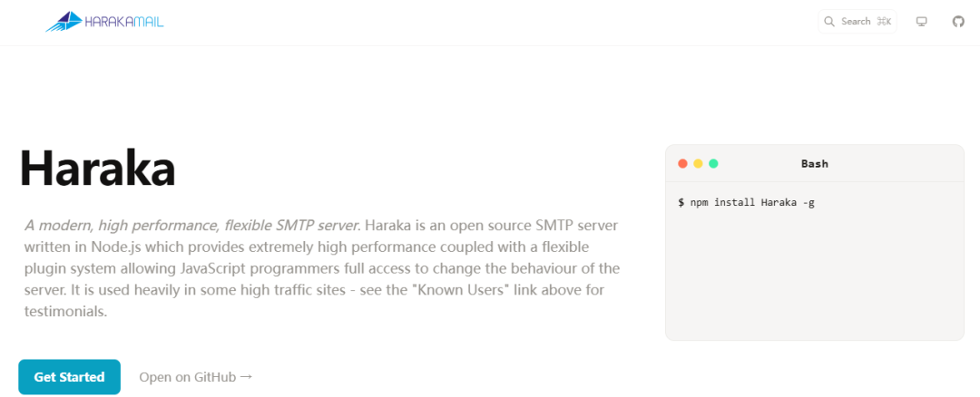
Task: Toggle the system theme monitor icon
Action: pyautogui.click(x=922, y=22)
